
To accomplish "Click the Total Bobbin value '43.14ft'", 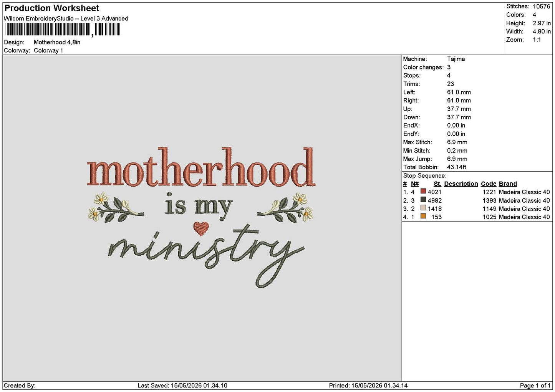I will 457,167.
